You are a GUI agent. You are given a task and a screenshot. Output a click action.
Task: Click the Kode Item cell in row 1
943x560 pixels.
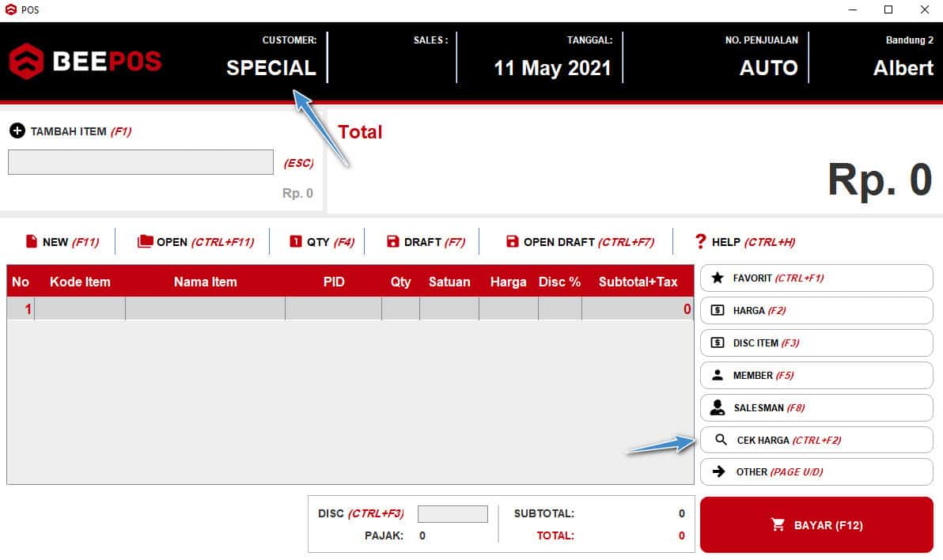(80, 309)
